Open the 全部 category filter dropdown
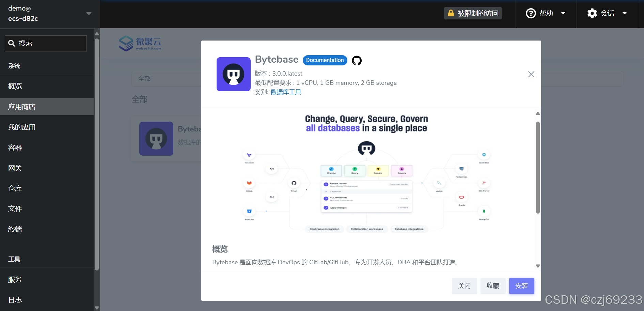 click(x=167, y=79)
